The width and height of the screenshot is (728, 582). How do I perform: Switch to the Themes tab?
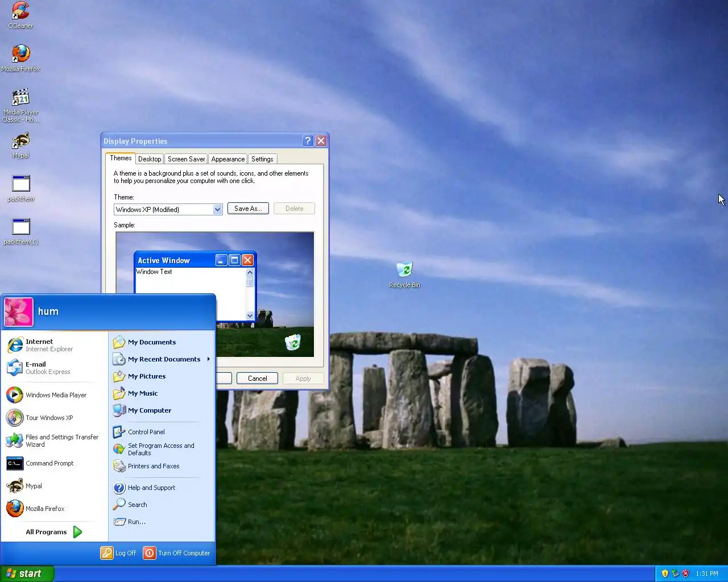tap(121, 159)
